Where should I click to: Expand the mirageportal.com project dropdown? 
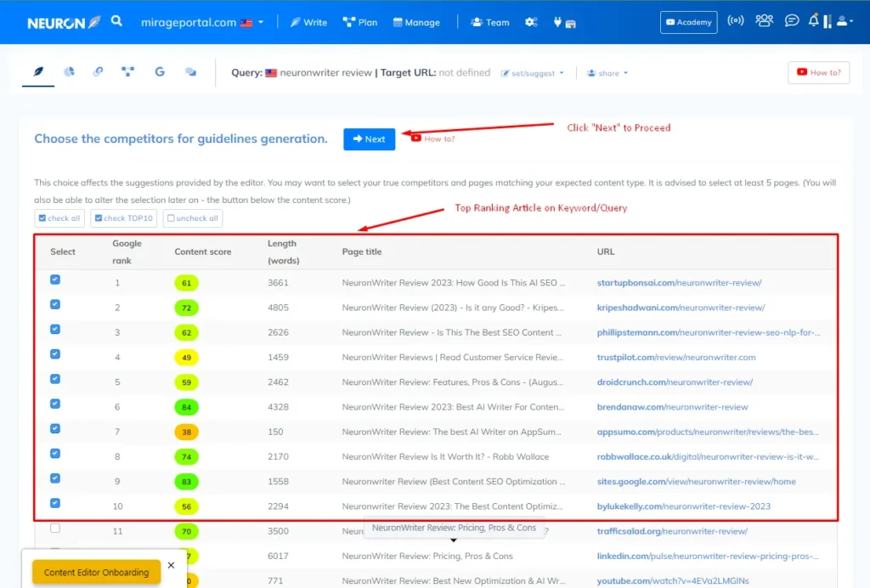coord(202,23)
